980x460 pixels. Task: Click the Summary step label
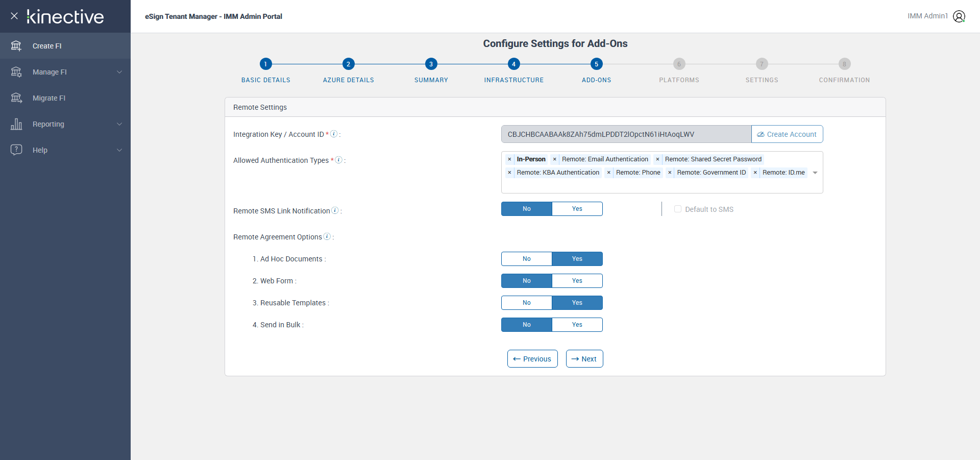(431, 80)
